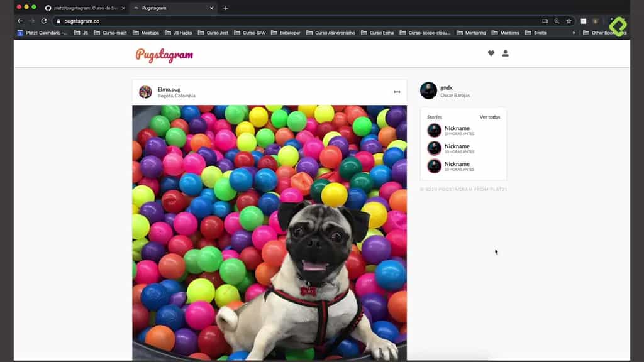The height and width of the screenshot is (362, 644).
Task: Open the first Nickname story avatar
Action: [x=434, y=131]
